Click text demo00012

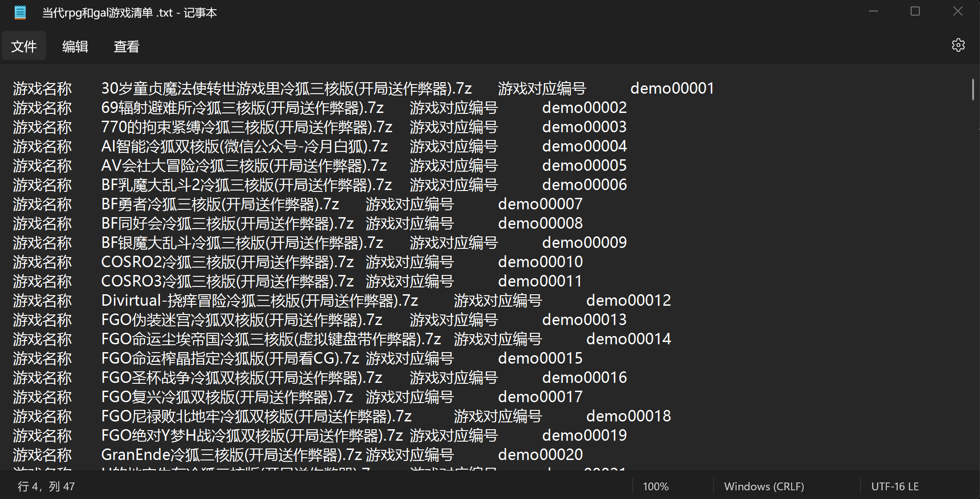629,300
